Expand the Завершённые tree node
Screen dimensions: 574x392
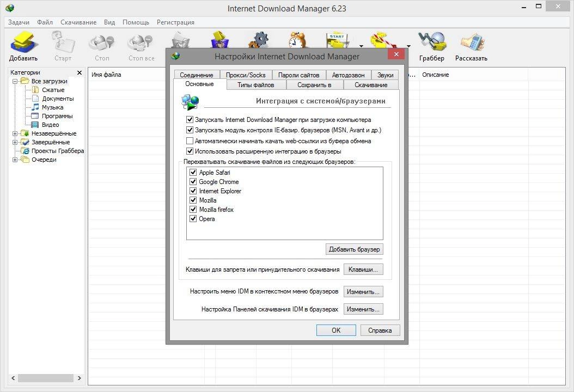(15, 143)
